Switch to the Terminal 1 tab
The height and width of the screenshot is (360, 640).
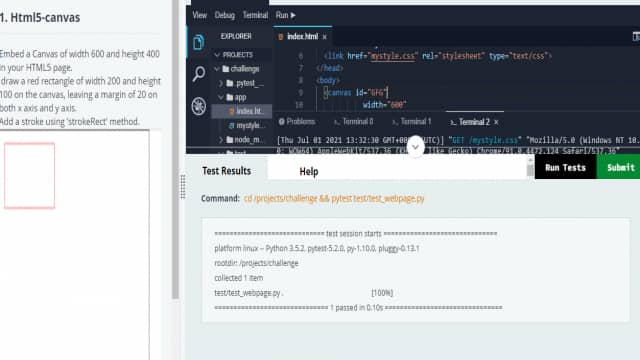coord(411,122)
